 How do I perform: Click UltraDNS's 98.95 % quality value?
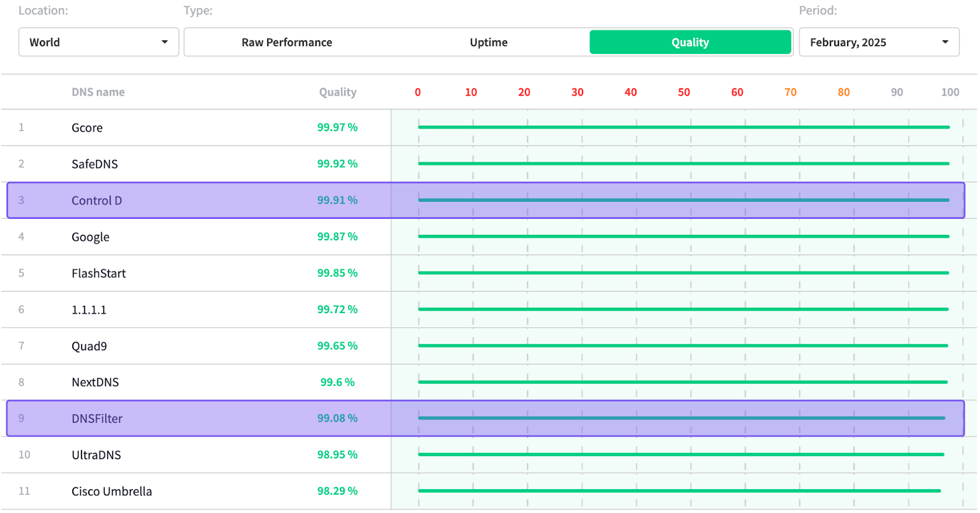(x=337, y=455)
